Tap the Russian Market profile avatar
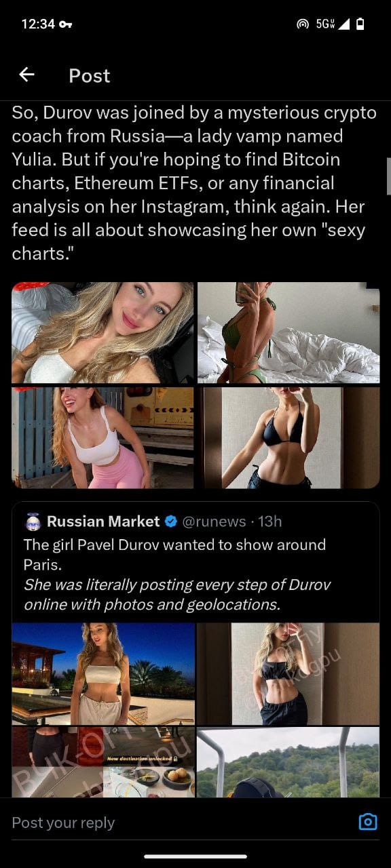 [32, 521]
